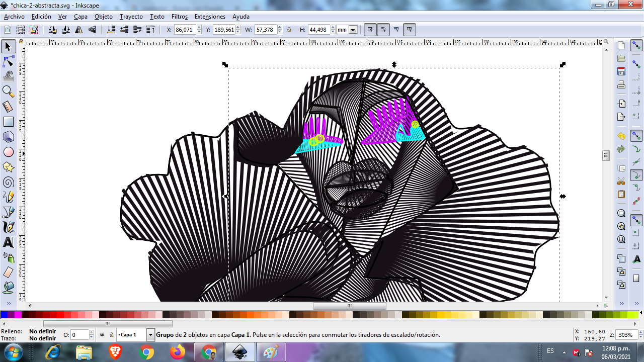Click the Save document icon
Image resolution: width=644 pixels, height=362 pixels.
(x=621, y=71)
